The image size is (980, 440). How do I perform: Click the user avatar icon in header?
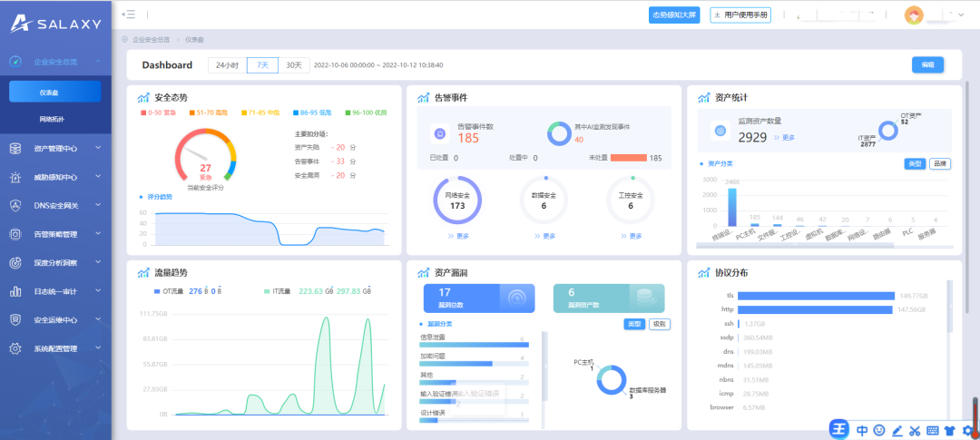(x=915, y=15)
